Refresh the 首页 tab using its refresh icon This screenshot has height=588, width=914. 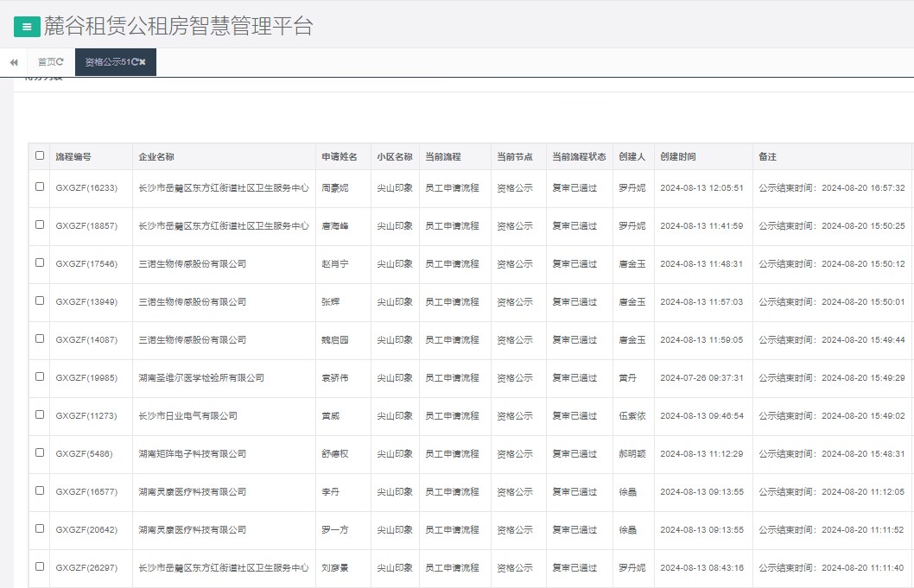point(60,61)
